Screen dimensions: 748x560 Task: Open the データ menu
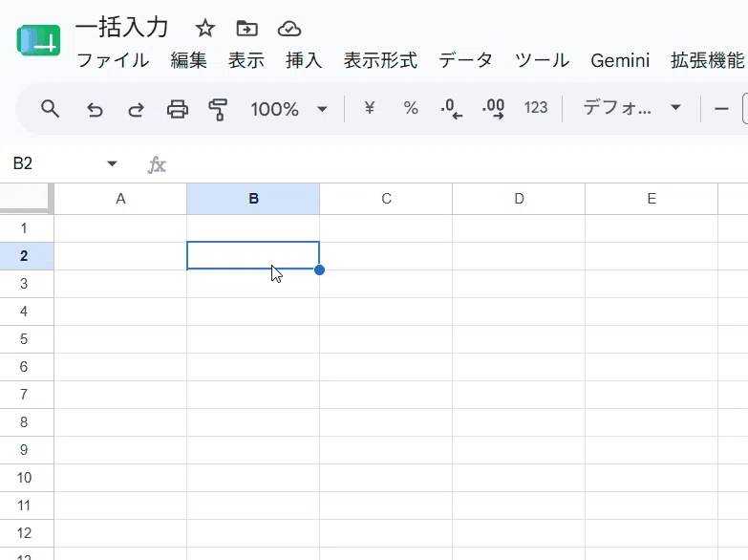(x=465, y=60)
